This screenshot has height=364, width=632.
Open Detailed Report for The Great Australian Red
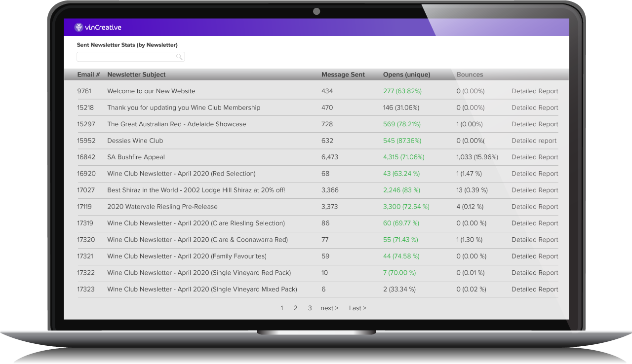[535, 124]
